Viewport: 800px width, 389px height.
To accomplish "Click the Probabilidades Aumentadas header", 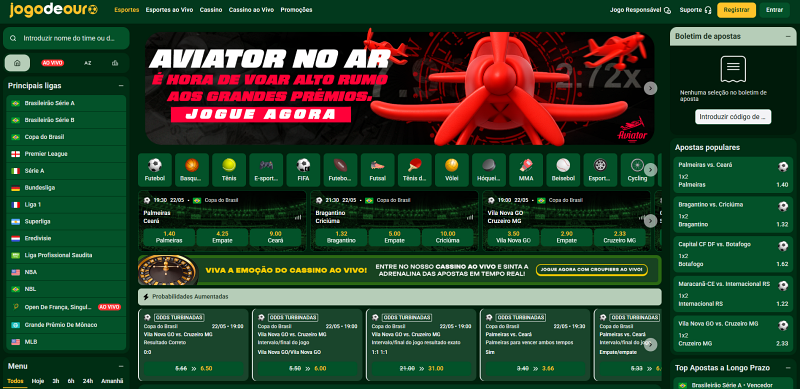I will click(399, 297).
